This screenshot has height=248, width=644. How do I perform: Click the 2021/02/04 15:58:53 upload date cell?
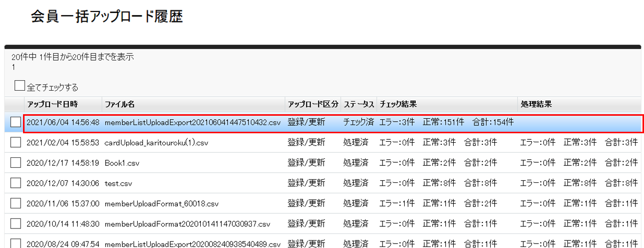63,143
